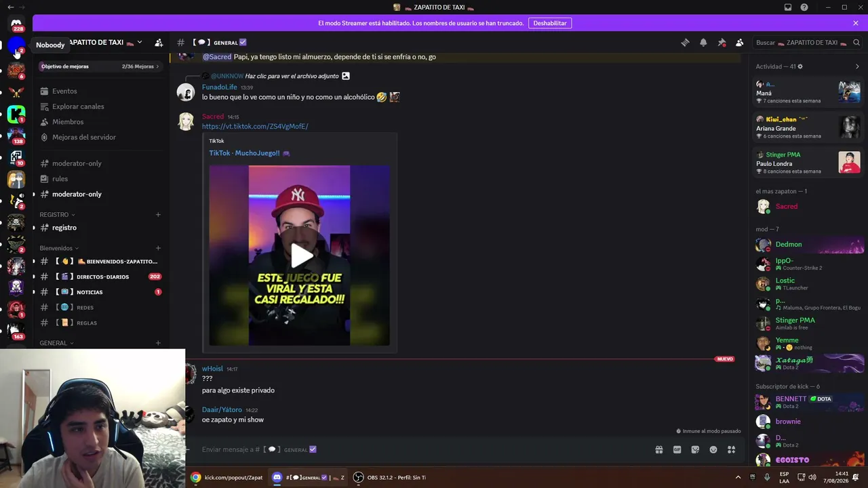Select the Nobody server icon
The image size is (868, 488).
16,46
